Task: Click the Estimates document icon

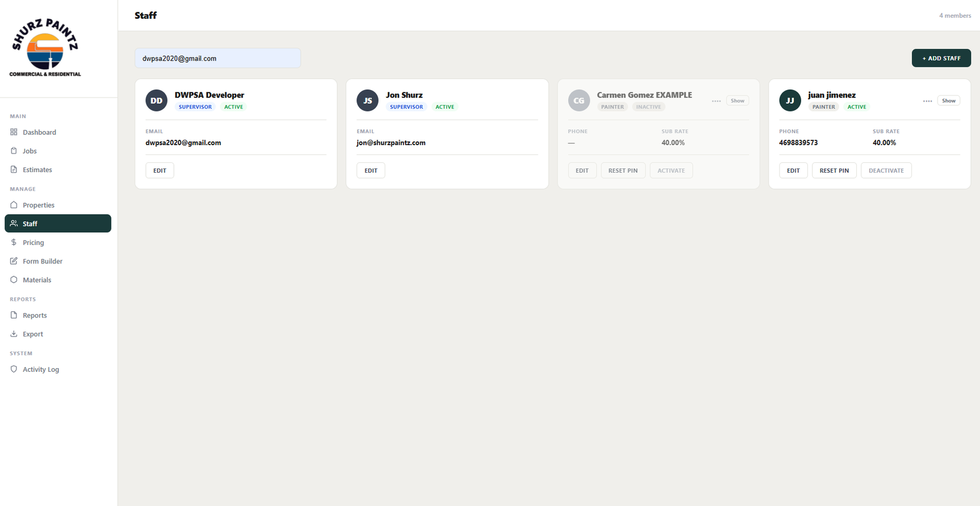Action: (x=13, y=169)
